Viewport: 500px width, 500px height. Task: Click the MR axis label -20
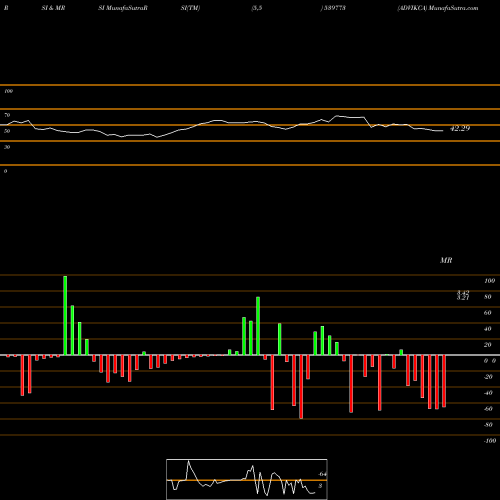pyautogui.click(x=488, y=377)
